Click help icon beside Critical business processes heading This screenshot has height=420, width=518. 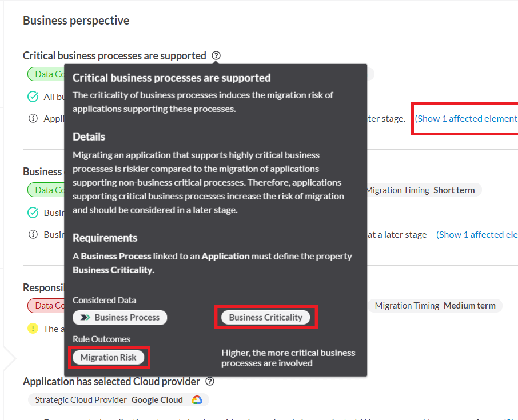(x=216, y=55)
